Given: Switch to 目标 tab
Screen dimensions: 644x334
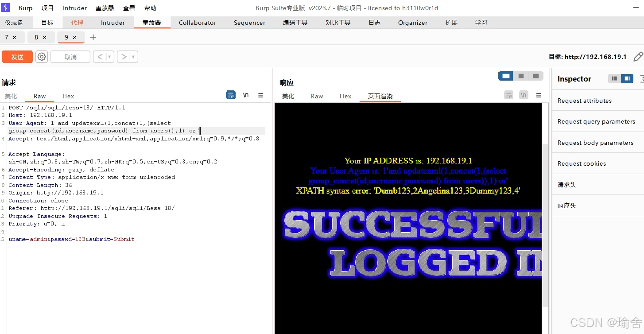Looking at the screenshot, I should point(47,23).
